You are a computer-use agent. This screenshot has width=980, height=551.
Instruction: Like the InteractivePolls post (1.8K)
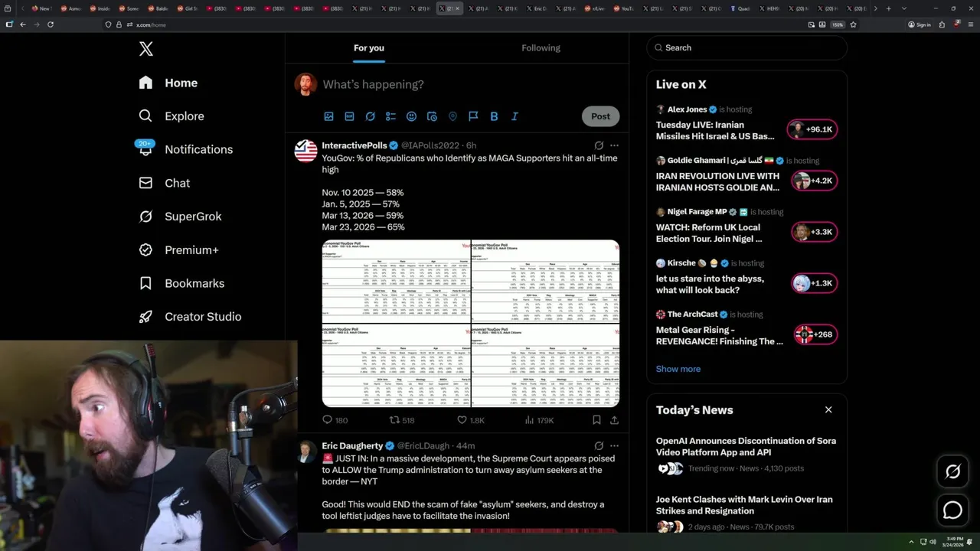click(x=471, y=420)
